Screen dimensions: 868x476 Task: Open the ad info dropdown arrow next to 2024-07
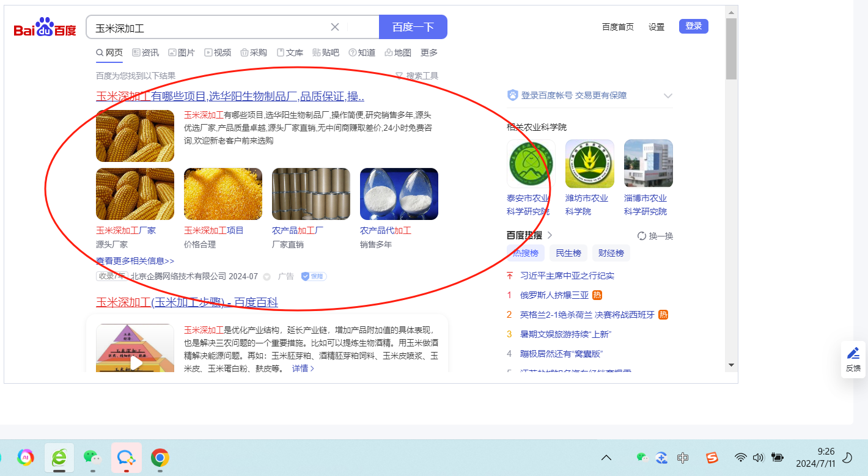267,277
